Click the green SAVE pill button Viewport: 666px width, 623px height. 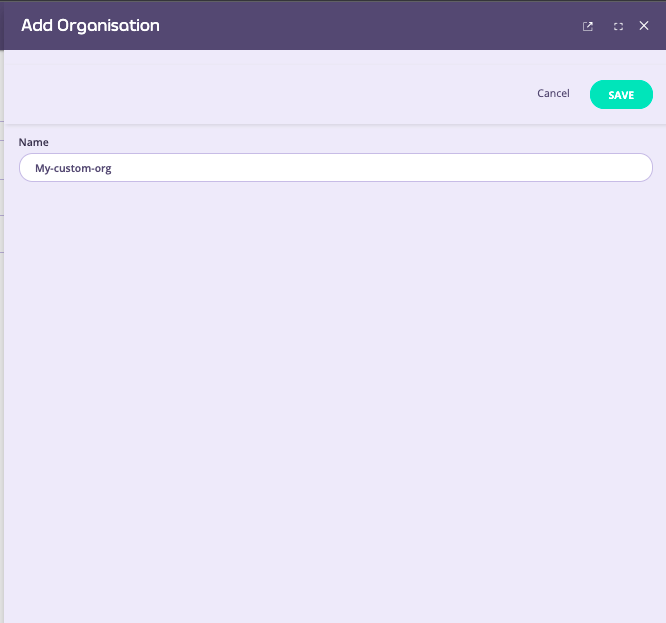[621, 94]
